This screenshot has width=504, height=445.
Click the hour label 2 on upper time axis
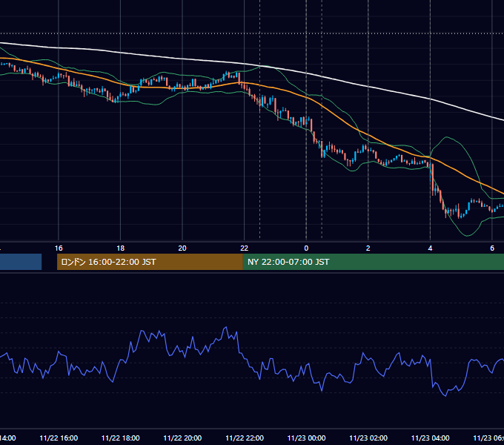pos(368,248)
